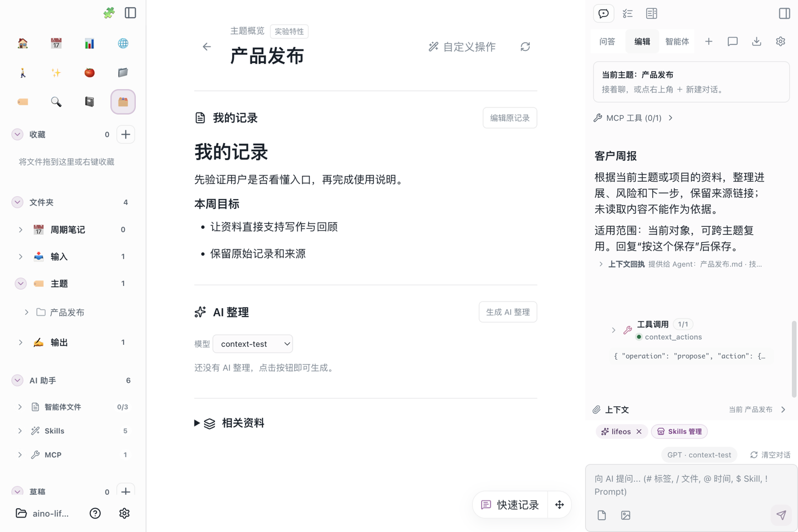Open the 模型 context-test dropdown
The image size is (798, 532).
click(253, 344)
